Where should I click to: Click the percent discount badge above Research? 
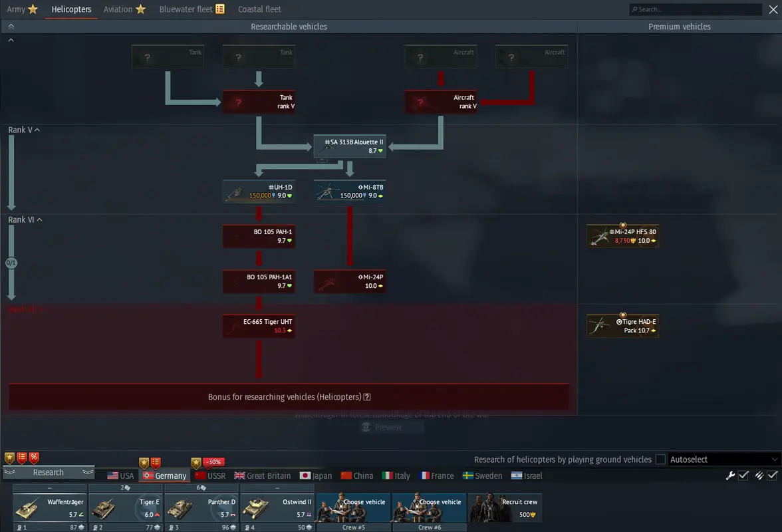[34, 458]
